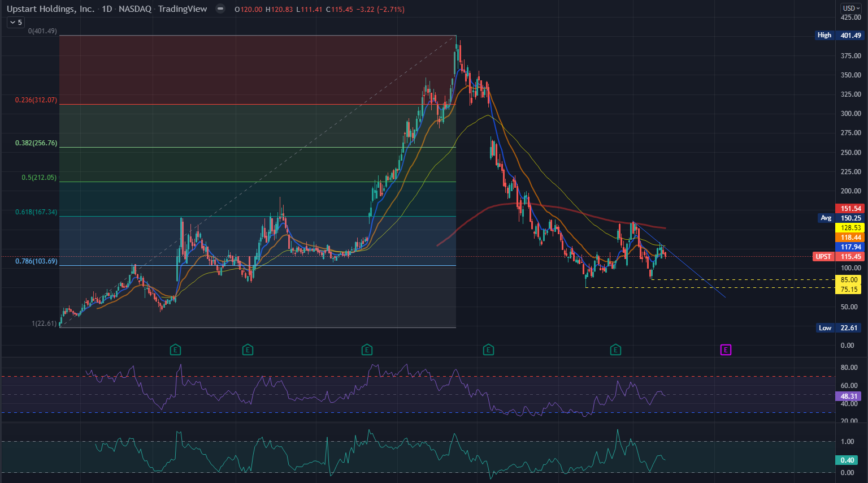Click the daily change −3.22 (−2.71%)
The height and width of the screenshot is (483, 868).
coord(380,10)
